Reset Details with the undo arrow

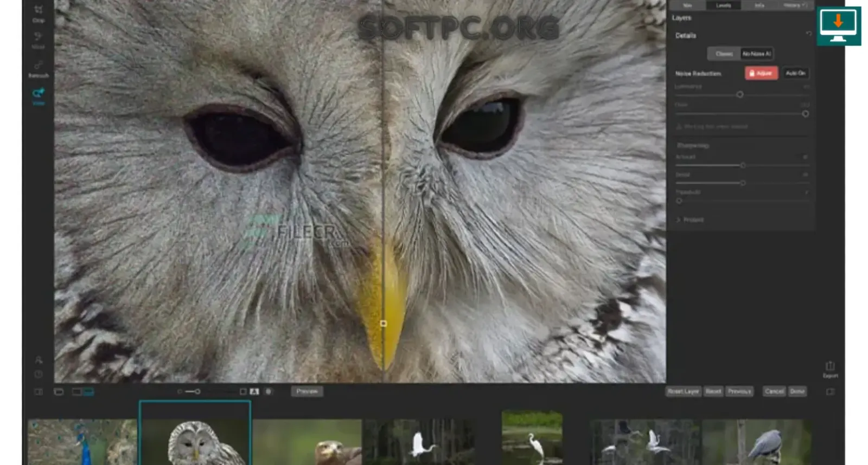(808, 34)
